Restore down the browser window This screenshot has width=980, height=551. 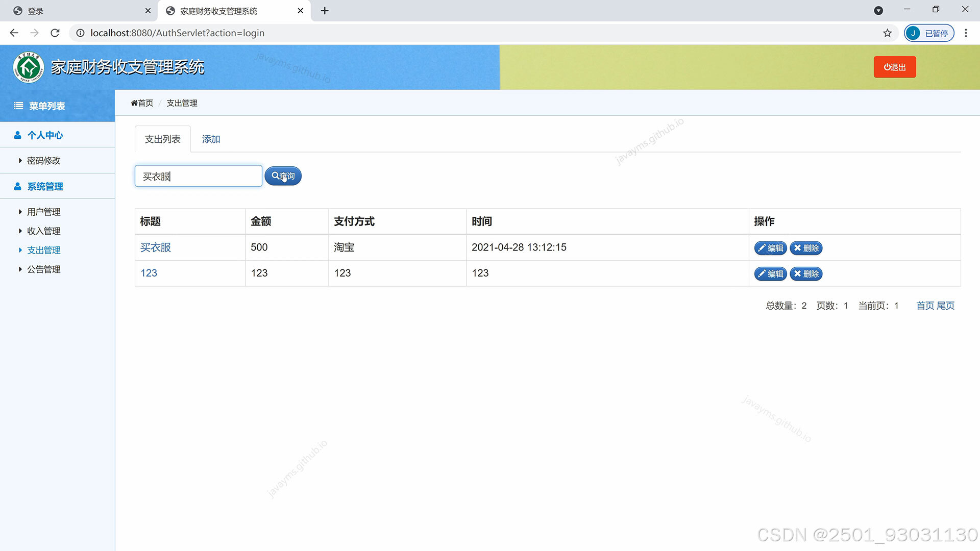coord(936,9)
